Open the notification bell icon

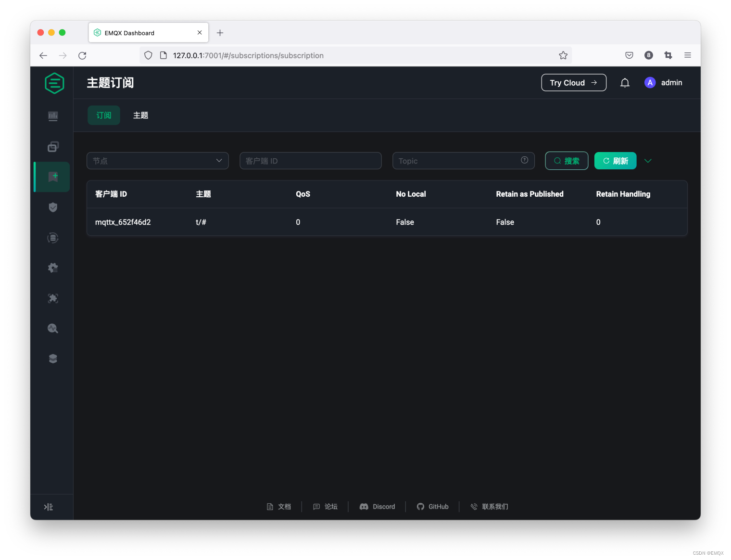tap(625, 82)
